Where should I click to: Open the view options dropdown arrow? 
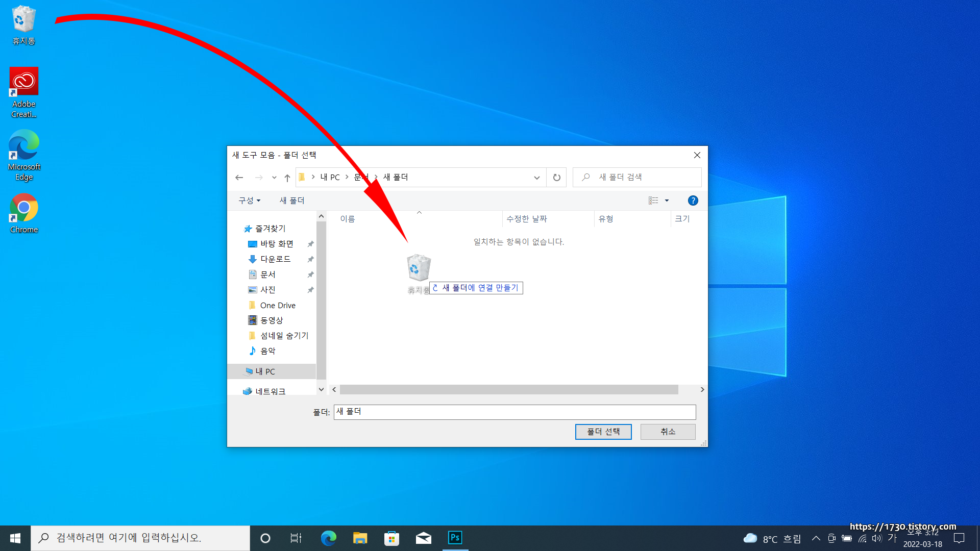pos(667,201)
